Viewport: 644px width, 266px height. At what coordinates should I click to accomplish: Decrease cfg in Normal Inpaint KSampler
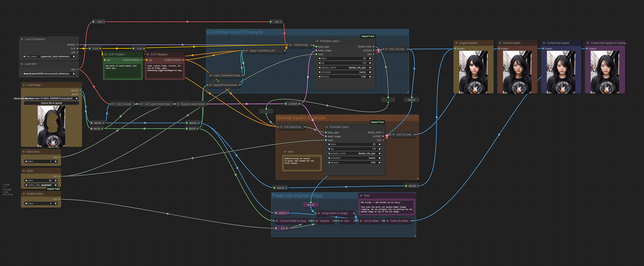329,149
